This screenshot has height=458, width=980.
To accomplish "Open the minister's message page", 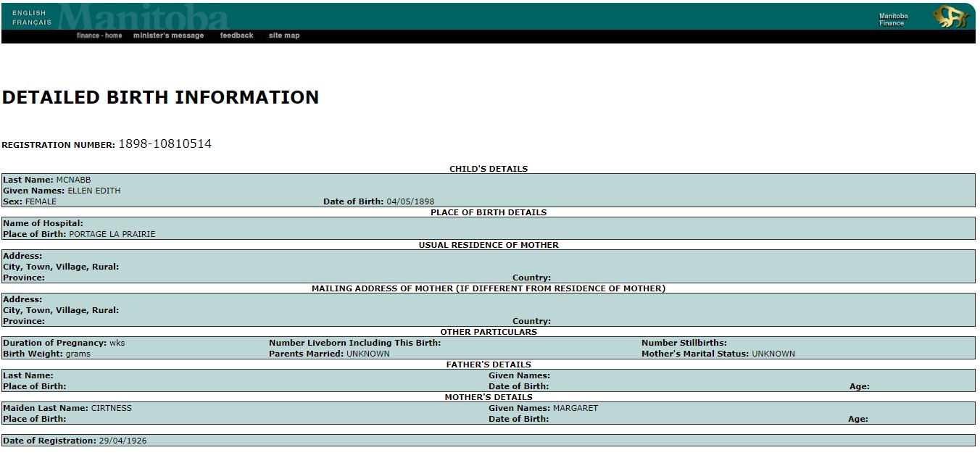I will tap(169, 36).
